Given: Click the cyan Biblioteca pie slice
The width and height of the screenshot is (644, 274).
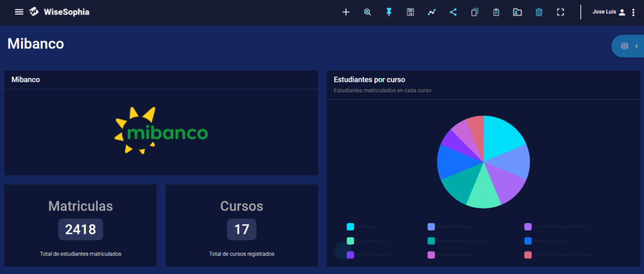Looking at the screenshot, I should [x=502, y=139].
